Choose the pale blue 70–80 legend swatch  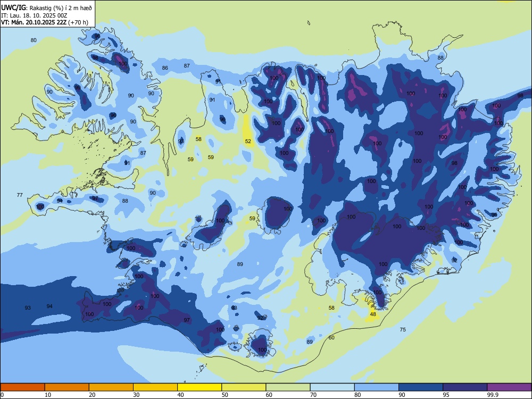tap(332, 387)
